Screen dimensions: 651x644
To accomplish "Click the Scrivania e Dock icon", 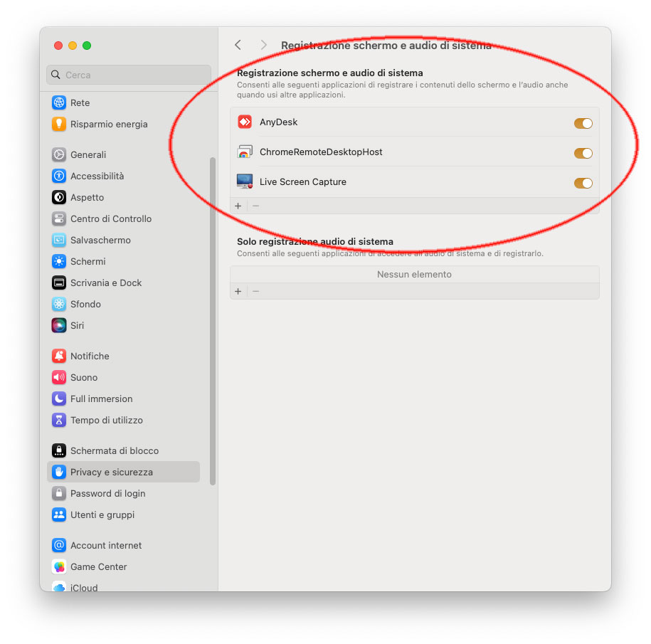I will coord(59,283).
